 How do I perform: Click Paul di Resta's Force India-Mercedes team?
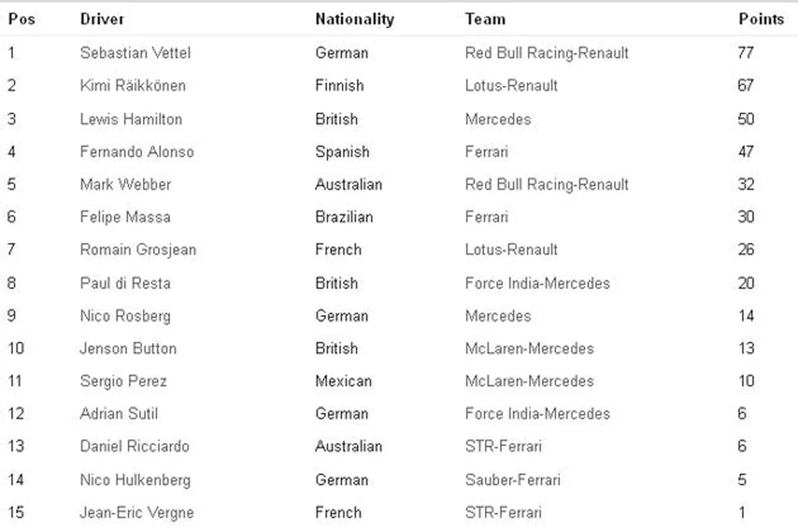pos(537,283)
